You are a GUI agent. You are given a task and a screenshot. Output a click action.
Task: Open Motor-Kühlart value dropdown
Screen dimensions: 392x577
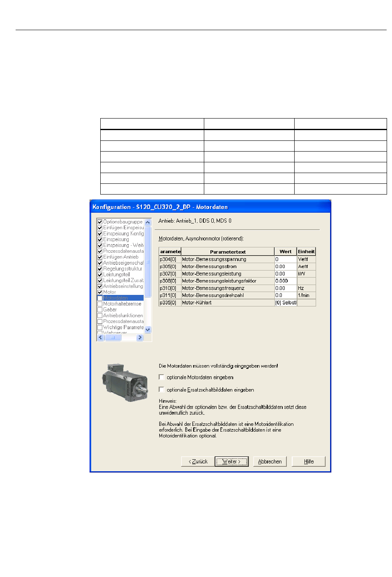pos(286,302)
